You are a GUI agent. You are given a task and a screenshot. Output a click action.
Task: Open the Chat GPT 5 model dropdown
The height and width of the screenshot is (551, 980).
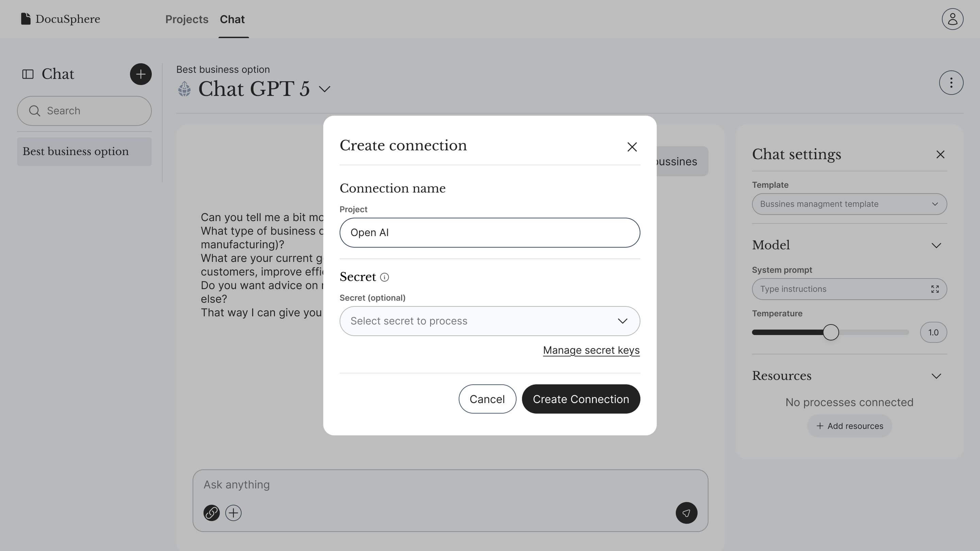[x=325, y=89]
